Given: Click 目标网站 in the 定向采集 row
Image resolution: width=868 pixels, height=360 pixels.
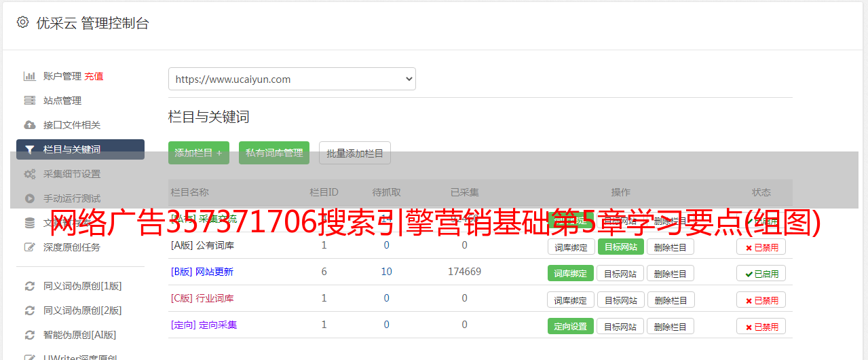Looking at the screenshot, I should [x=620, y=326].
